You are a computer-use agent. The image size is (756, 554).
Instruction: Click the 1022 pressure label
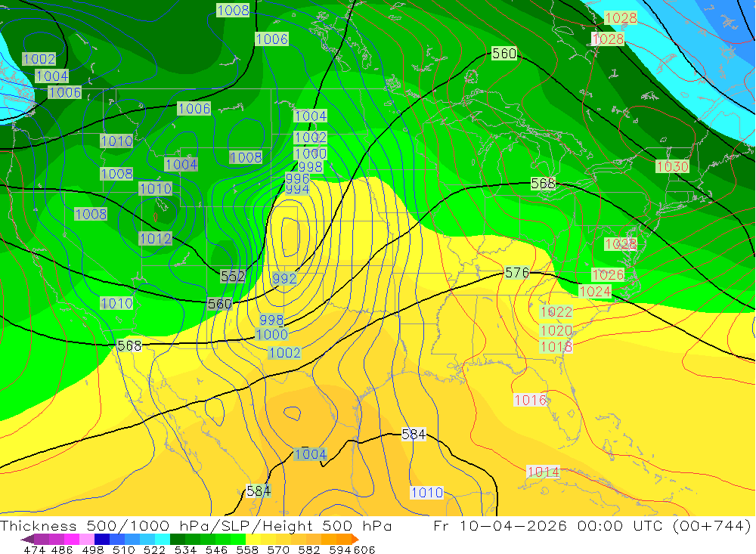coord(556,312)
